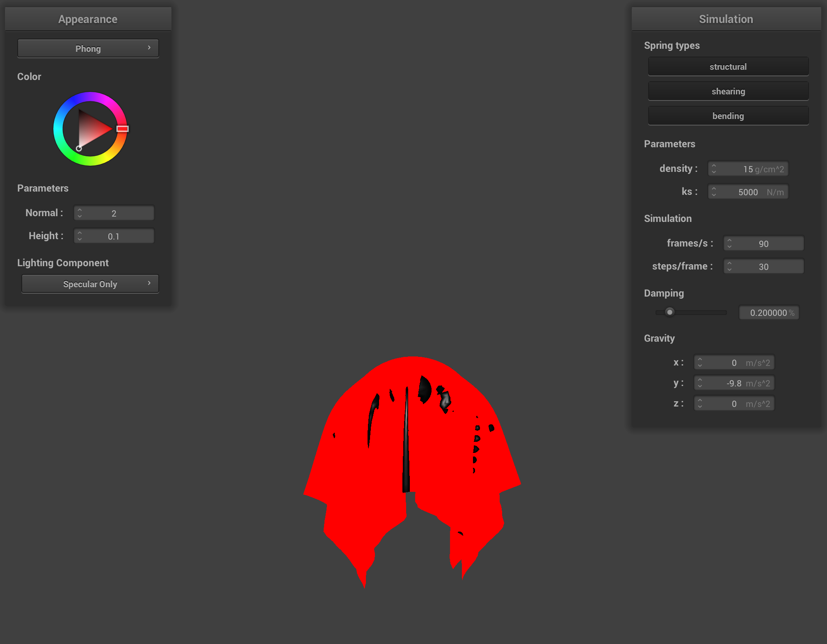
Task: Increase the density value with its stepper
Action: click(x=715, y=166)
